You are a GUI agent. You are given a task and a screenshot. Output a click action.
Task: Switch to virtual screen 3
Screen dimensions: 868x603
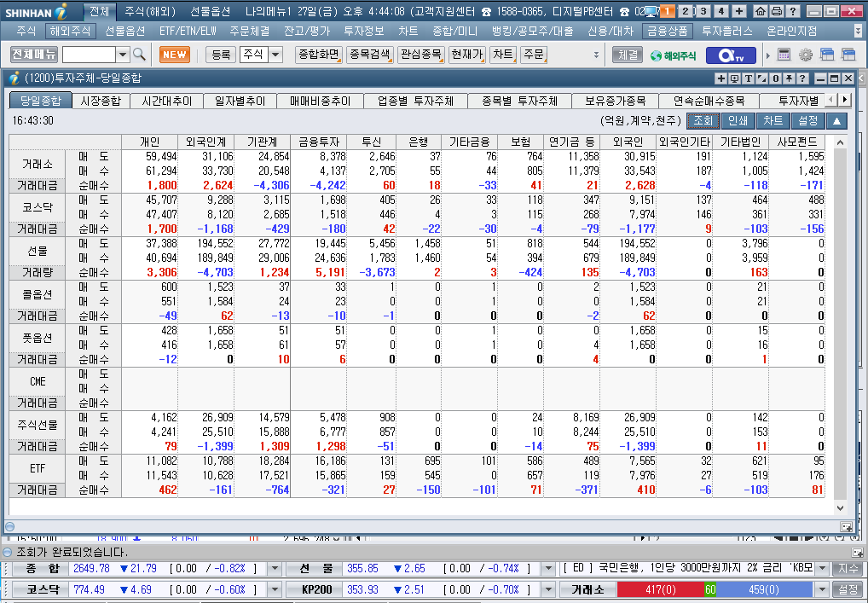click(x=703, y=10)
